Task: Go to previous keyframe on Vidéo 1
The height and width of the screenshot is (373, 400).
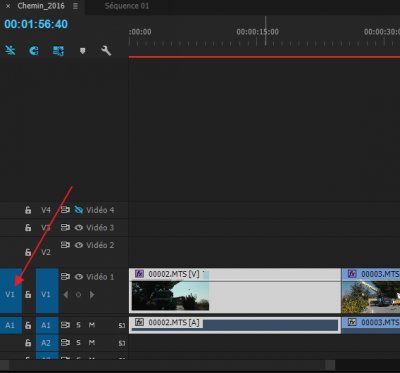Action: (x=66, y=295)
